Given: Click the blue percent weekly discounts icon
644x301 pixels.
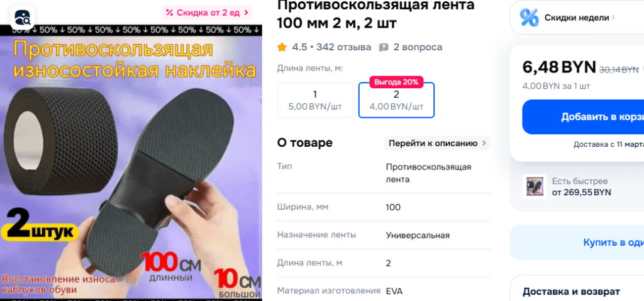Looking at the screenshot, I should pos(529,18).
